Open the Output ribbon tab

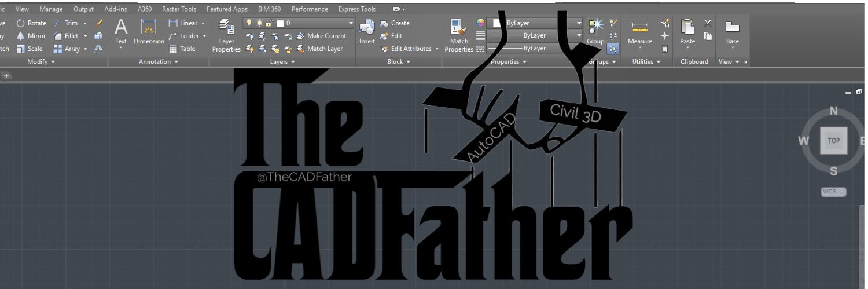[x=83, y=9]
